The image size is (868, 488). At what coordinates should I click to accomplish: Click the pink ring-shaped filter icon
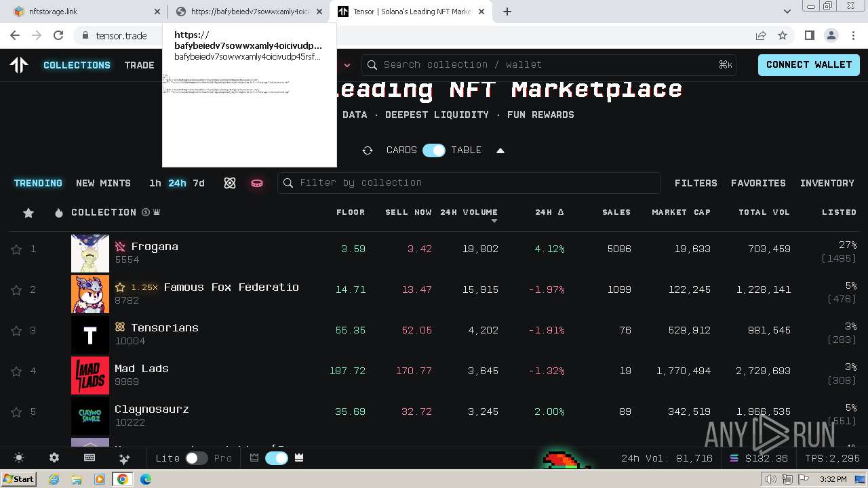(x=257, y=183)
